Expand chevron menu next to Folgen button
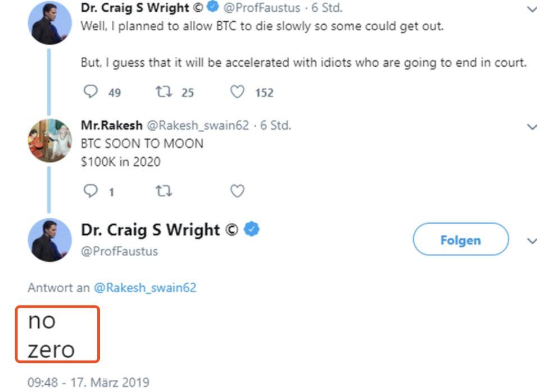Screen dimensions: 544x392 pos(532,241)
